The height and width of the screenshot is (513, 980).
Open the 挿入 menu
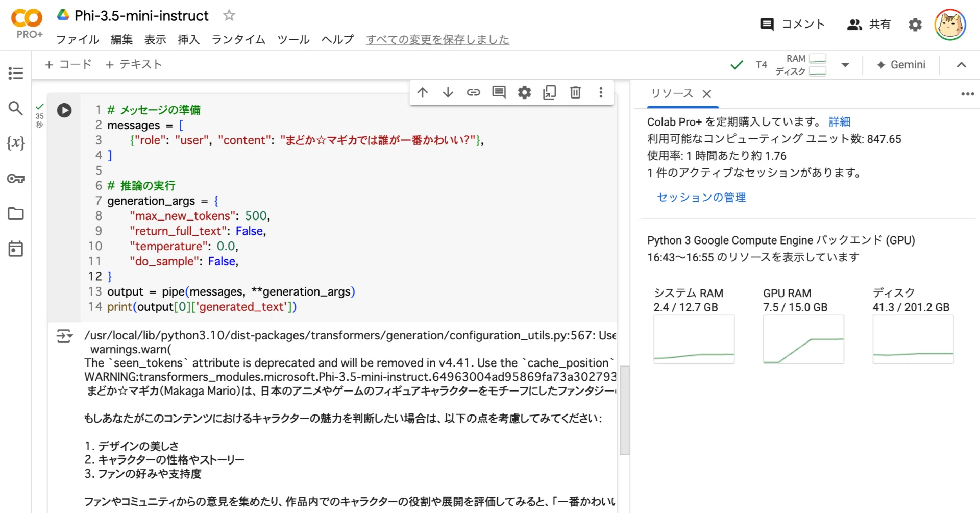point(188,39)
